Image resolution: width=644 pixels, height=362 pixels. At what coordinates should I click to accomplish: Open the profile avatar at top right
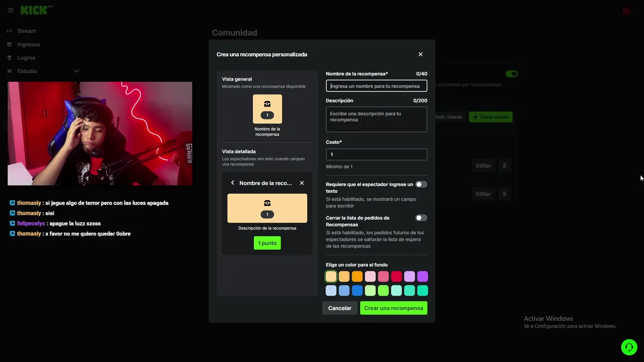point(626,10)
